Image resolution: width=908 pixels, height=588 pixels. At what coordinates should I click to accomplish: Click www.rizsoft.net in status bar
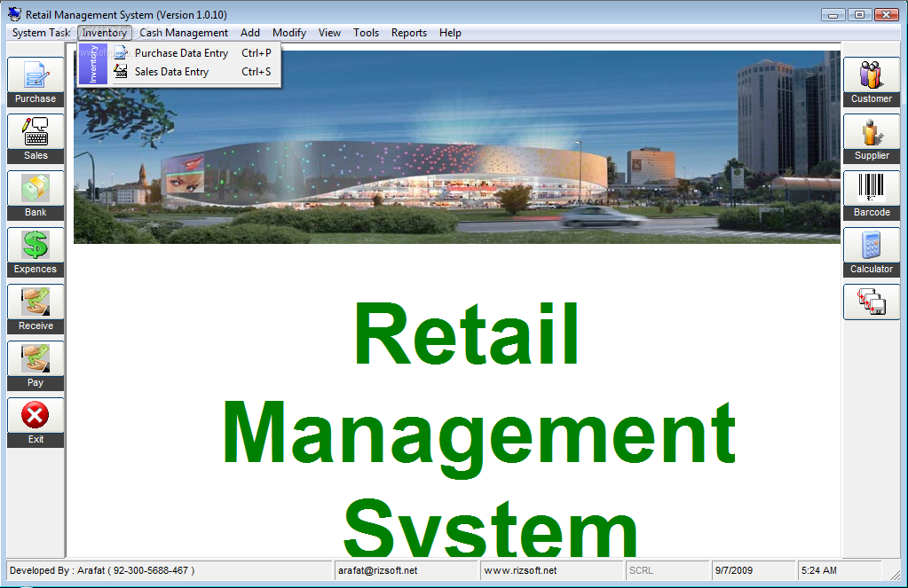tap(521, 570)
